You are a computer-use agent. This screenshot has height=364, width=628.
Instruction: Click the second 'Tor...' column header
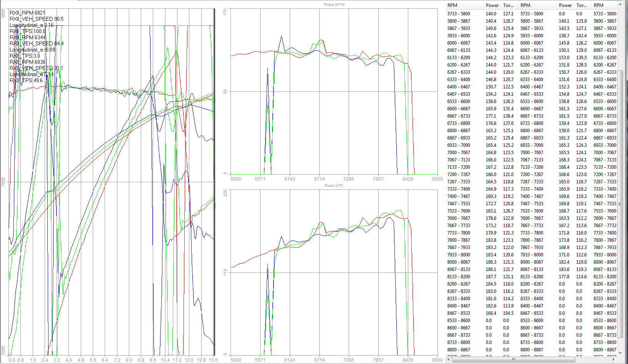click(581, 5)
